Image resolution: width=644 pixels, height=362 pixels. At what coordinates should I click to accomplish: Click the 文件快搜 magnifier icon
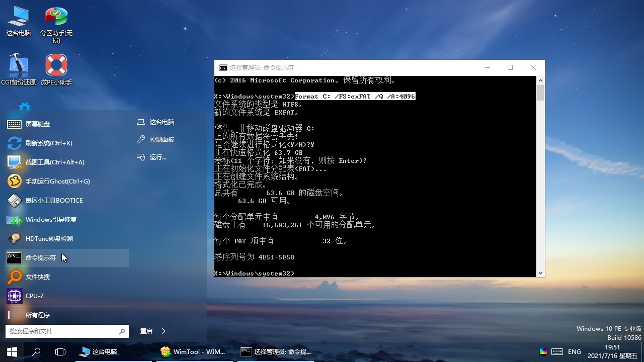(14, 277)
